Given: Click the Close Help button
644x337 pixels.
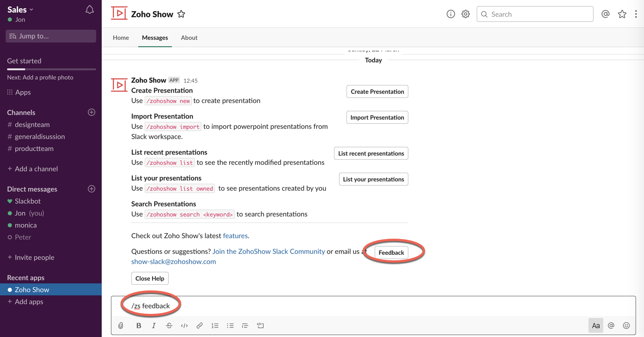Looking at the screenshot, I should (150, 278).
